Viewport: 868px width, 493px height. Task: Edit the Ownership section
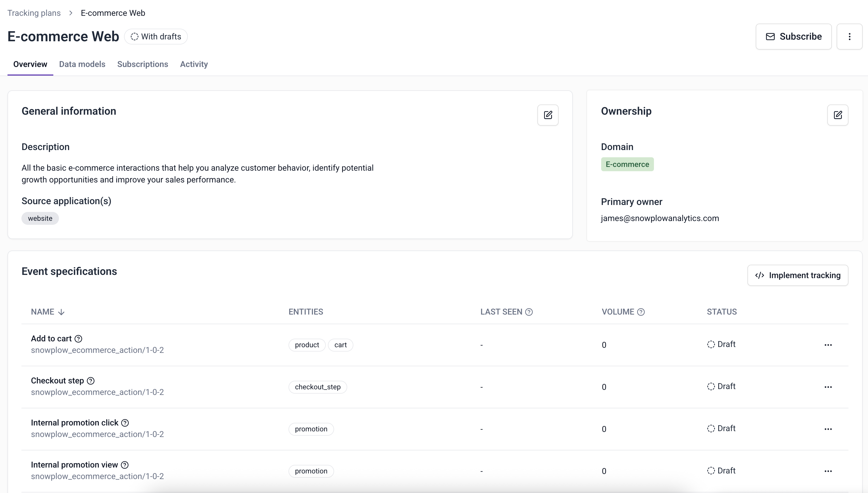[x=837, y=115]
